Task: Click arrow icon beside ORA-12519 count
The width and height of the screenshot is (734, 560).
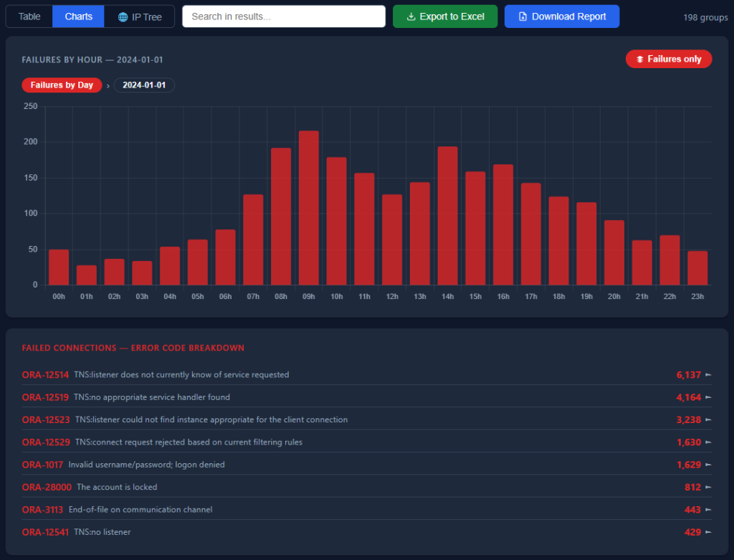Action: (x=708, y=397)
